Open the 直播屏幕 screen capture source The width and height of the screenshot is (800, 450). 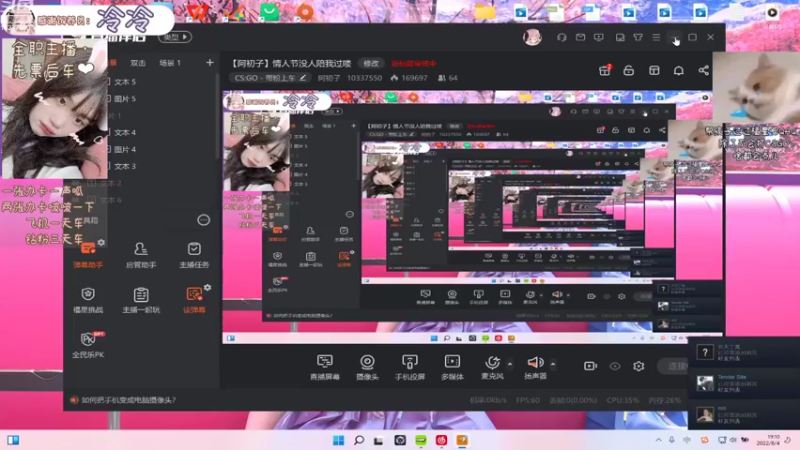325,367
